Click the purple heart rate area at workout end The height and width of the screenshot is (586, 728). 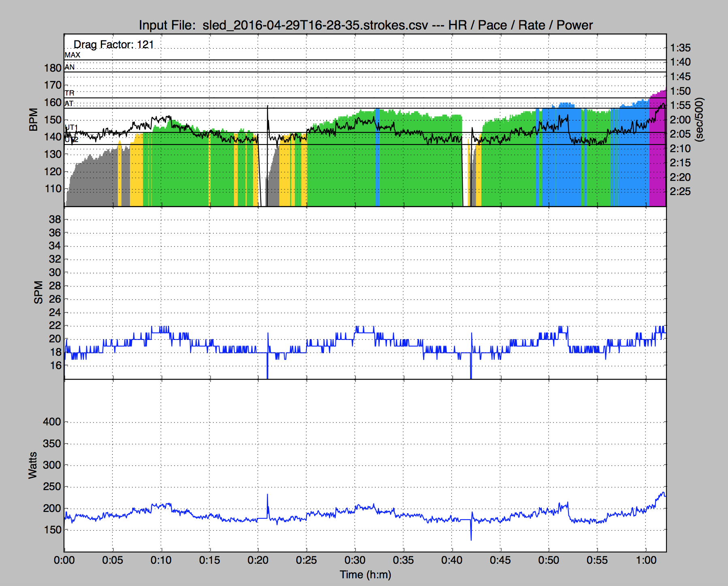pyautogui.click(x=658, y=154)
